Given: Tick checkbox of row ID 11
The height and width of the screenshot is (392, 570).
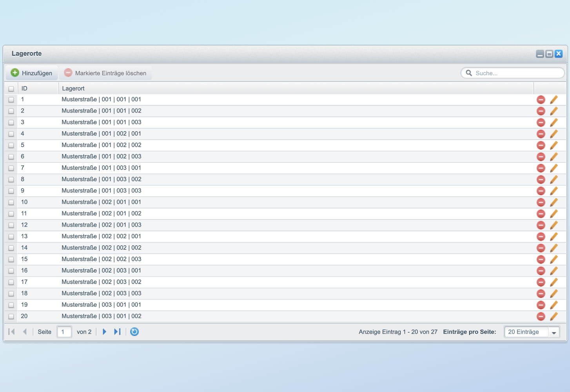Looking at the screenshot, I should click(x=11, y=214).
